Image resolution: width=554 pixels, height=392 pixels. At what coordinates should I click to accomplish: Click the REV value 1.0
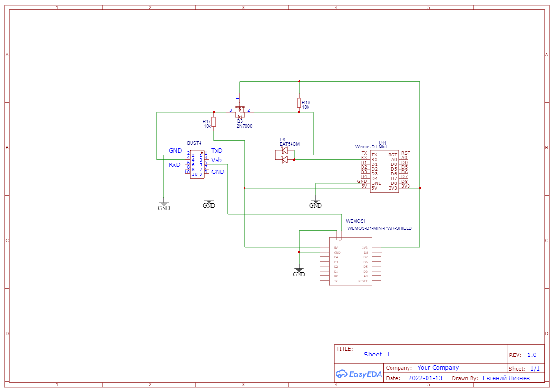click(x=532, y=355)
